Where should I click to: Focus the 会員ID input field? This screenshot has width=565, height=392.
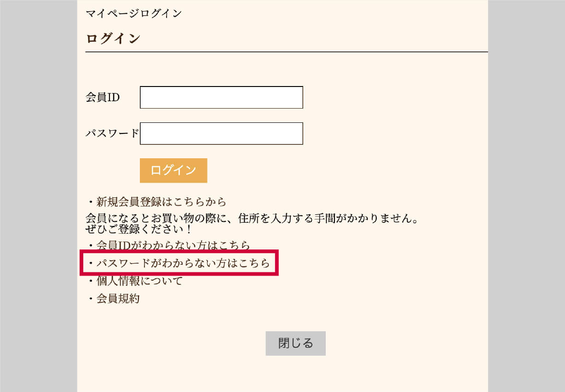pos(221,98)
